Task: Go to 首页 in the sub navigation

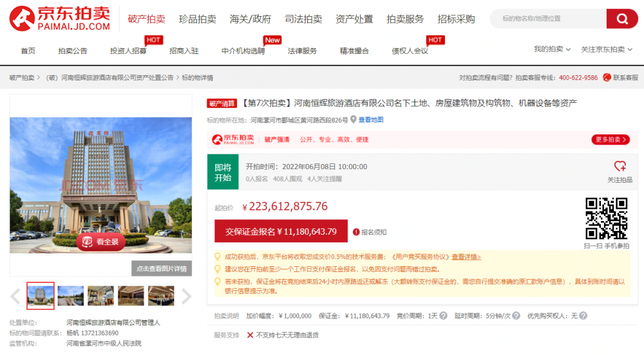Action: 28,51
